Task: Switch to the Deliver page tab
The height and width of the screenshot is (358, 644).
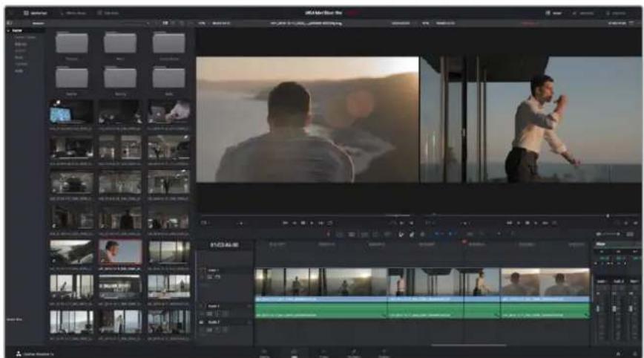Action: pyautogui.click(x=384, y=354)
